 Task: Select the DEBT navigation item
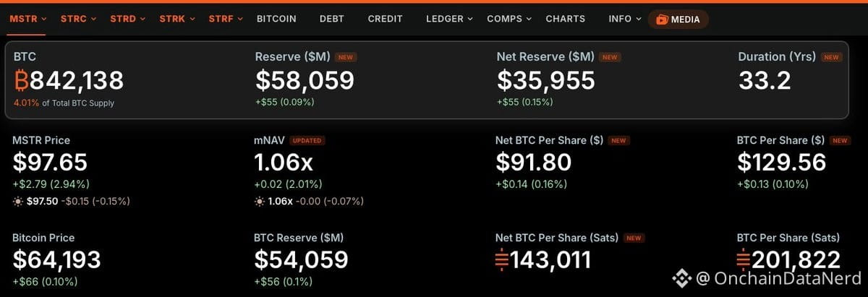pyautogui.click(x=332, y=19)
